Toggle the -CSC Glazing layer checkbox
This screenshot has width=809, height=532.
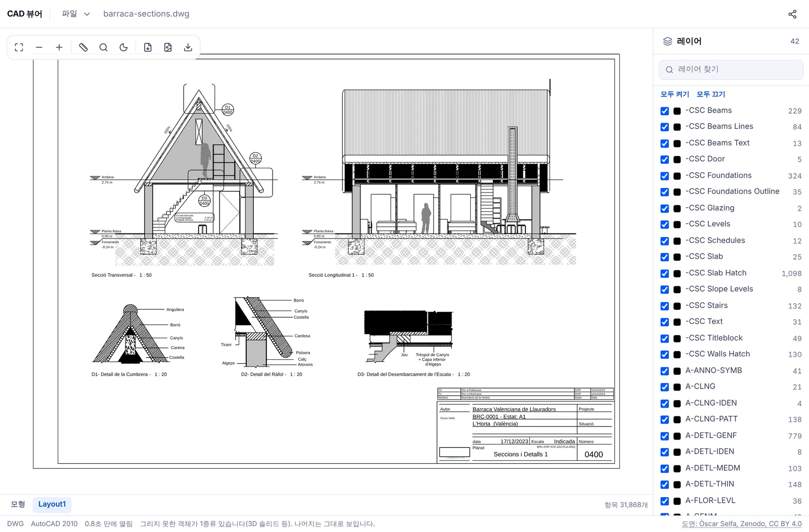coord(664,209)
